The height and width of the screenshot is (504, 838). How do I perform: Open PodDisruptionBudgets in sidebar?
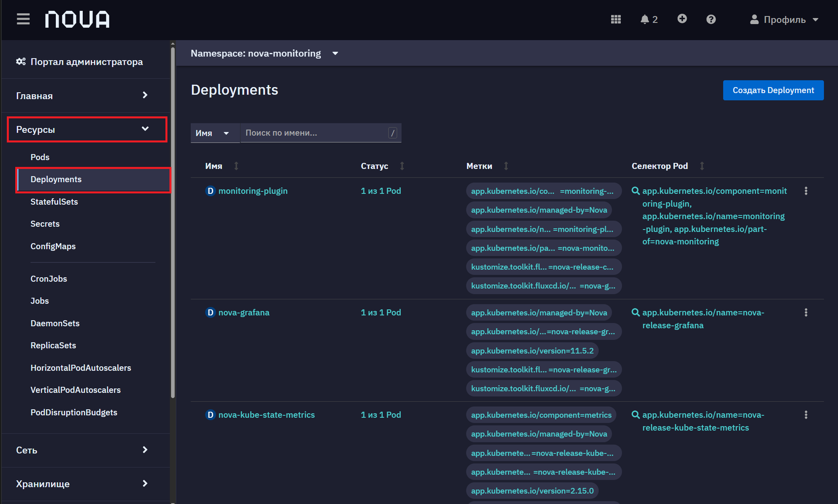(x=74, y=412)
